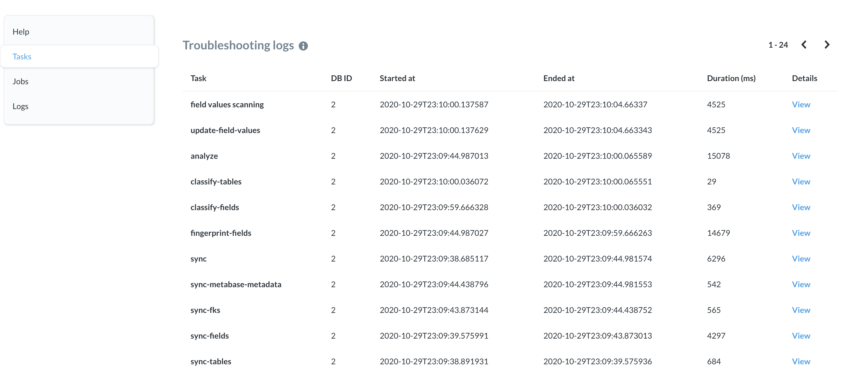Open the Logs section
Viewport: 868px width, 366px height.
[20, 106]
